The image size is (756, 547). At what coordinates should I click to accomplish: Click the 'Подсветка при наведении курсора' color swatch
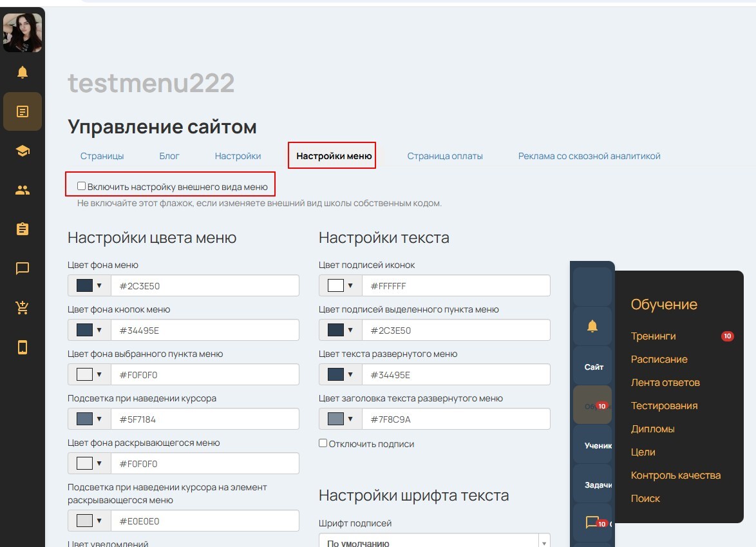85,419
